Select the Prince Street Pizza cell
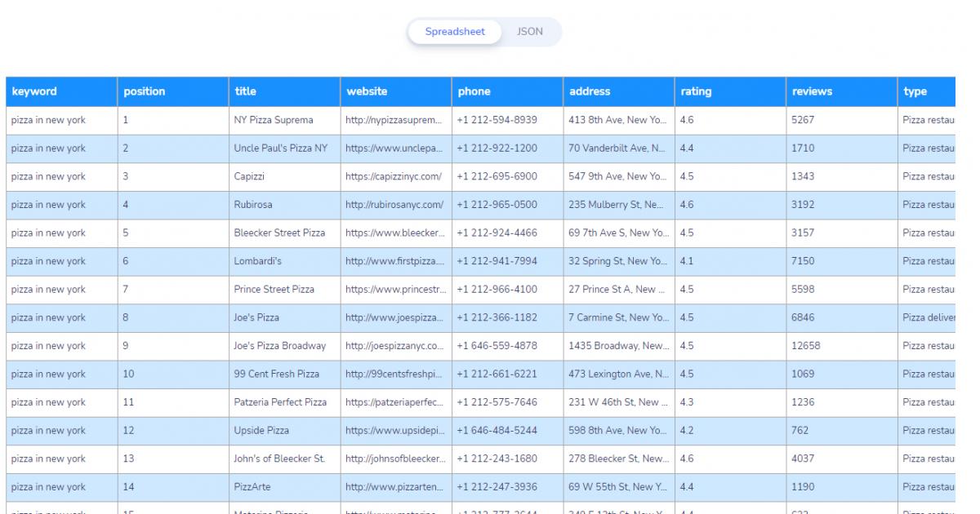This screenshot has height=514, width=980. tap(284, 290)
